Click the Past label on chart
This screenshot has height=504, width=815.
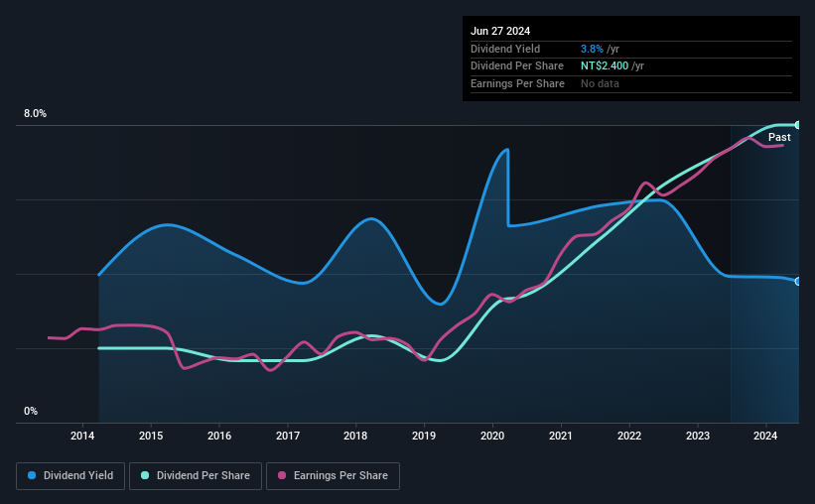click(x=779, y=137)
